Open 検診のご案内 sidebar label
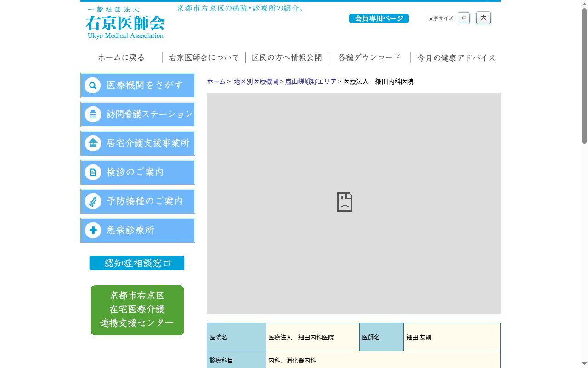The height and width of the screenshot is (368, 588). [x=135, y=172]
